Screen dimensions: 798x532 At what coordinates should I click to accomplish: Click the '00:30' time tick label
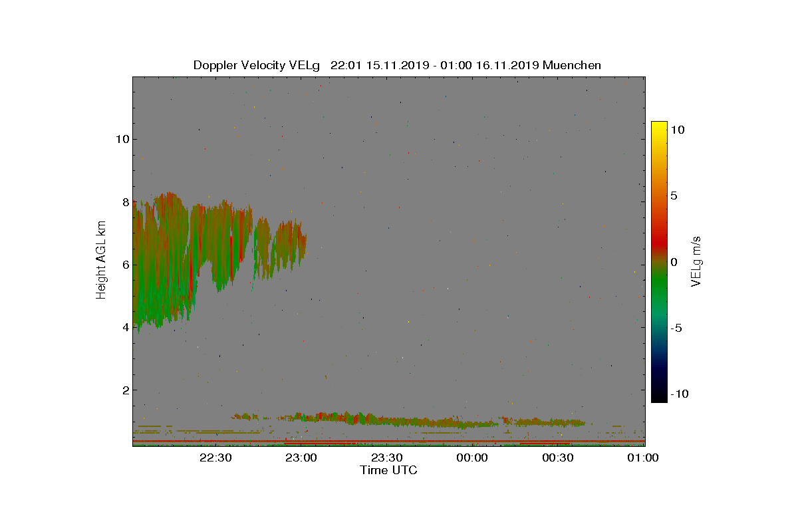[558, 458]
